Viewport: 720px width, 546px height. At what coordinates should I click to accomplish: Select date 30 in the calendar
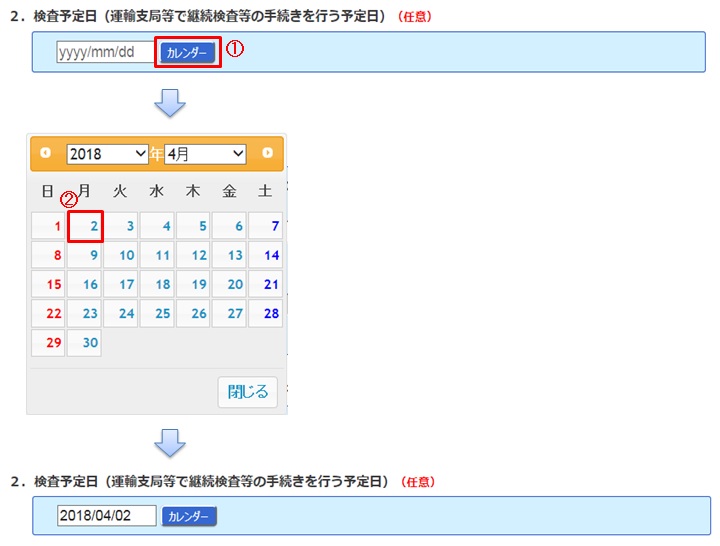click(85, 343)
